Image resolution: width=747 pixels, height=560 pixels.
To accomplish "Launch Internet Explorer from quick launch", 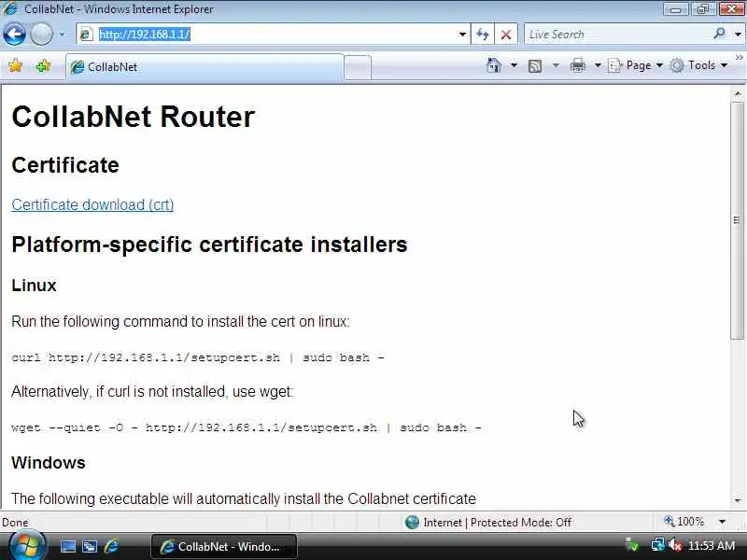I will coord(111,546).
